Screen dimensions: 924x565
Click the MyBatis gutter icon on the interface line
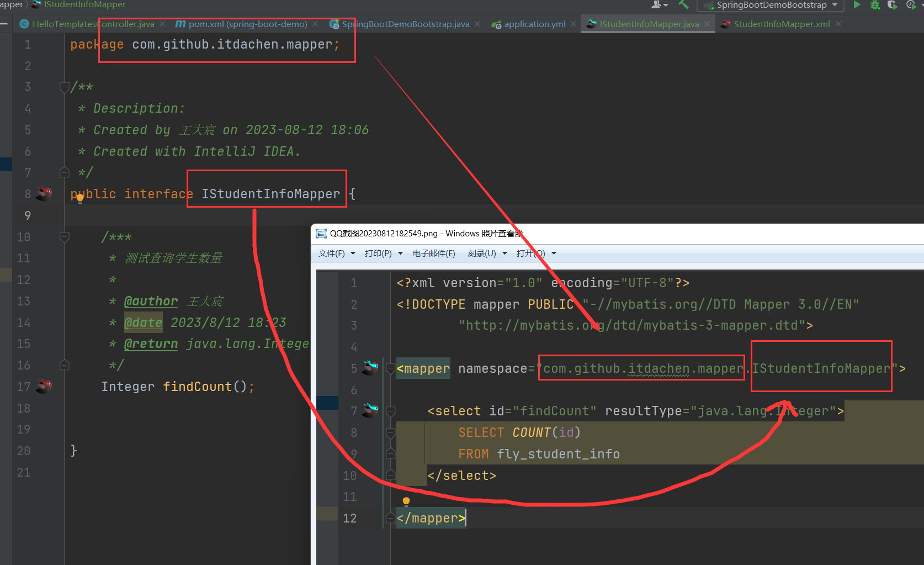coord(44,193)
